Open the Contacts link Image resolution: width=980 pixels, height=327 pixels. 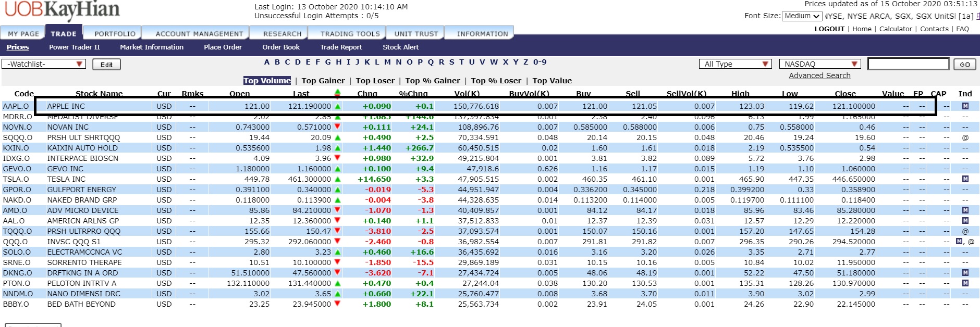click(934, 29)
